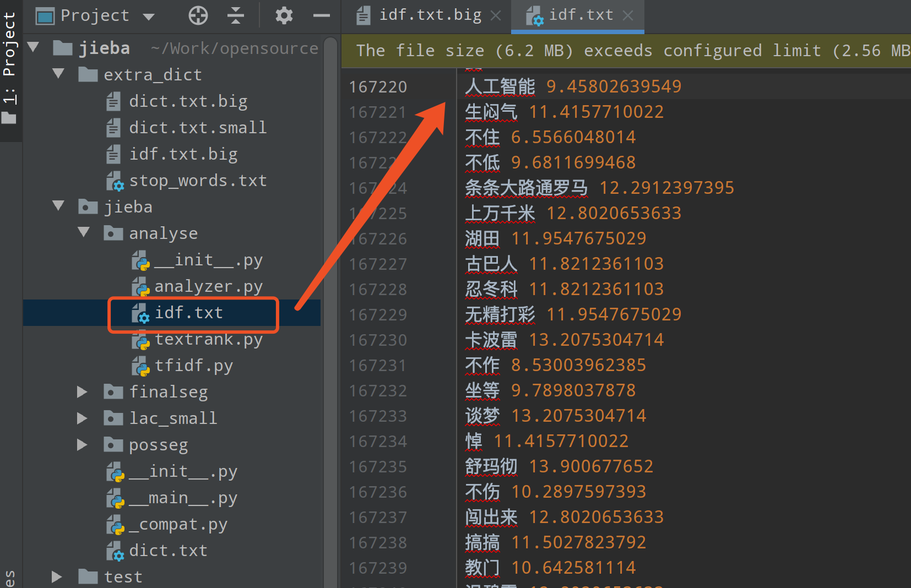
Task: Collapse the extra_dict folder
Action: click(58, 74)
